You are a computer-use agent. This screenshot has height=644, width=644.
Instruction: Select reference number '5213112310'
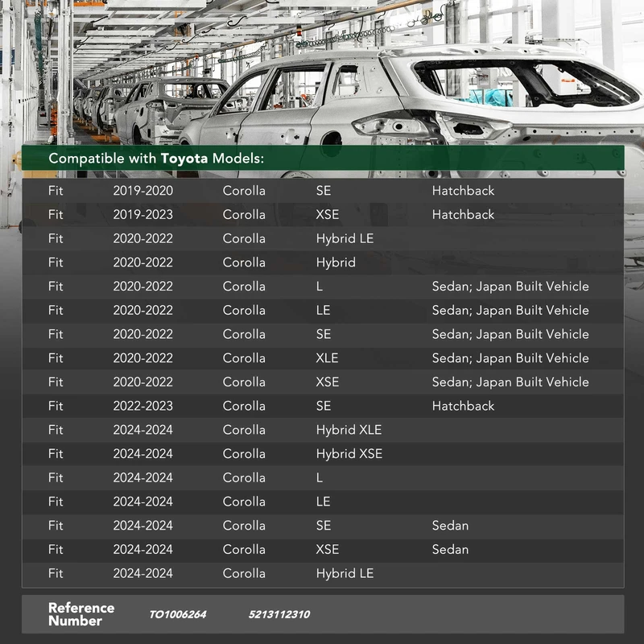(x=279, y=614)
